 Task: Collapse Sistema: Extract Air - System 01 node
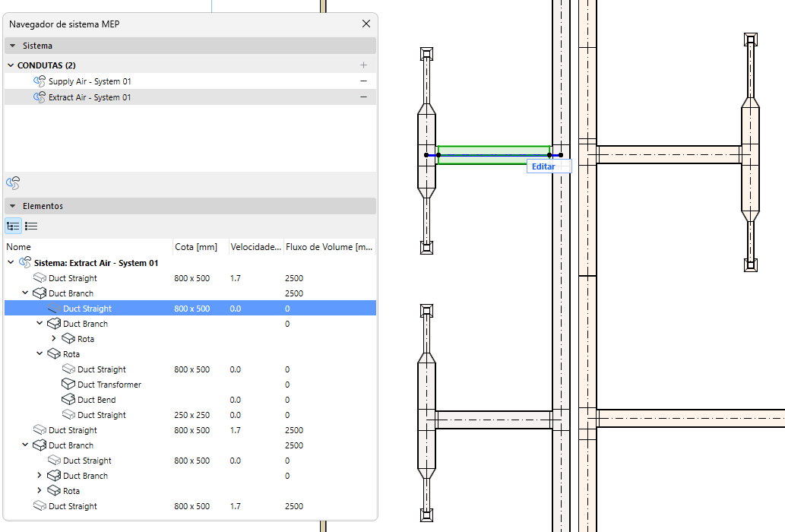[x=11, y=263]
